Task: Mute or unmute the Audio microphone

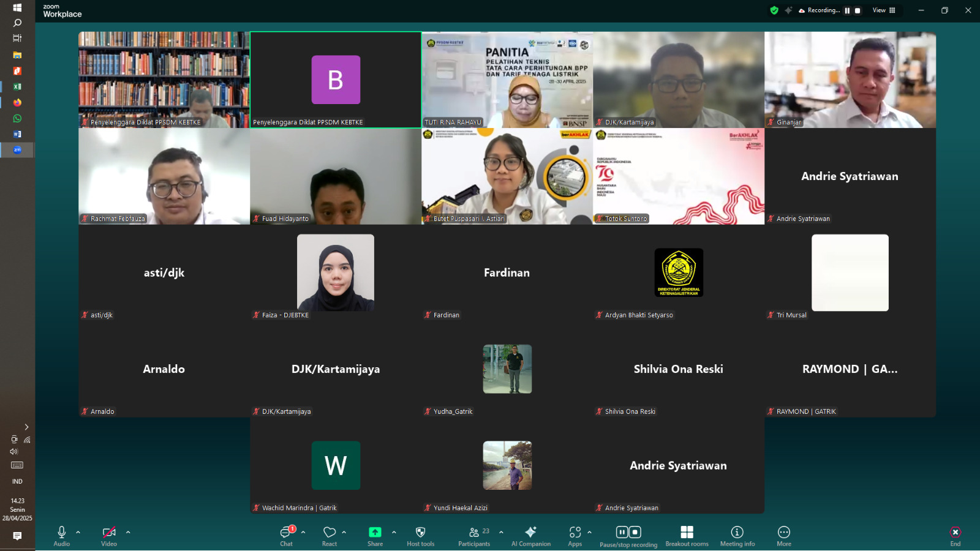Action: click(x=61, y=536)
